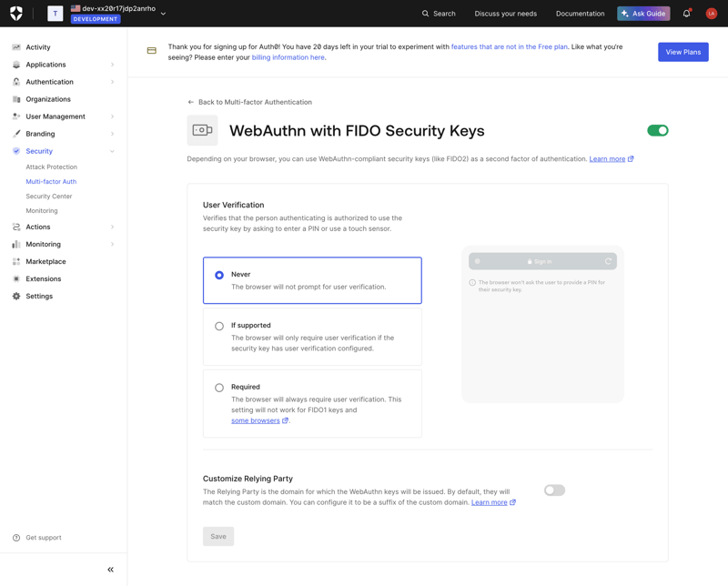This screenshot has width=728, height=586.
Task: Select the If supported verification option
Action: [218, 326]
